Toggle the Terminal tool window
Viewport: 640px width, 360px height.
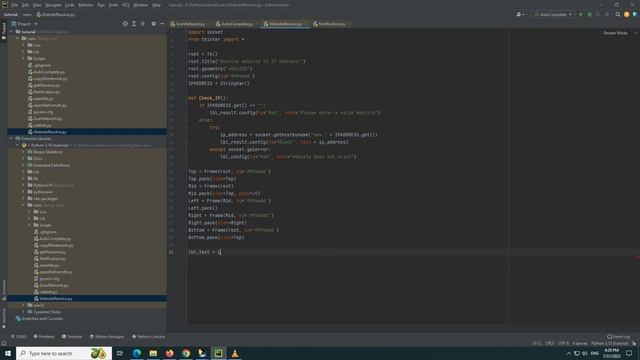pyautogui.click(x=72, y=336)
